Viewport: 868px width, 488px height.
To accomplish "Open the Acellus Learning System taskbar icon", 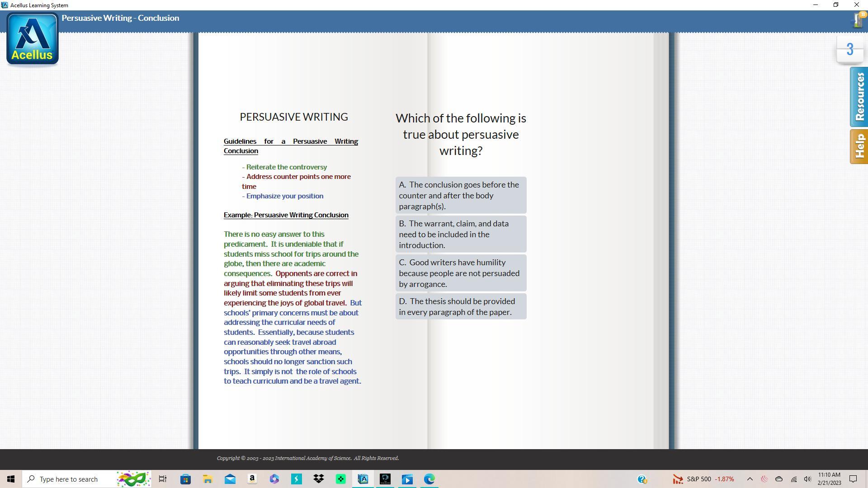I will (x=363, y=479).
